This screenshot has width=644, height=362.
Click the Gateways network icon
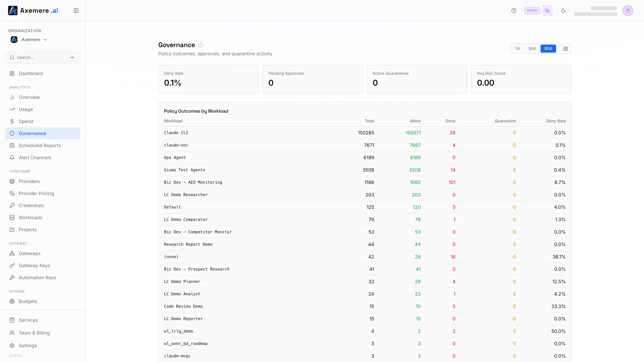point(12,253)
